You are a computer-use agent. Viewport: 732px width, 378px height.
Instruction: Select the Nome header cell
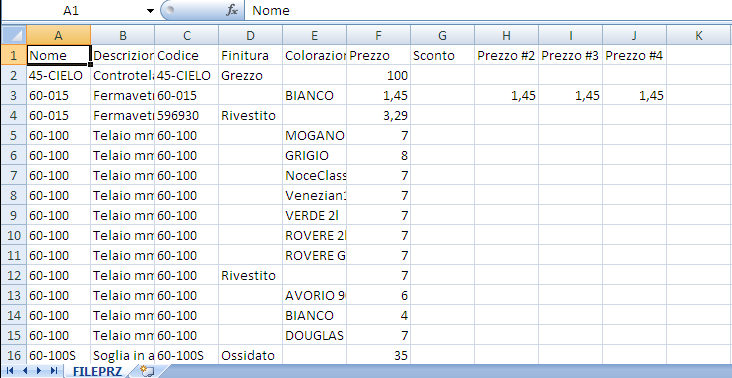[58, 56]
